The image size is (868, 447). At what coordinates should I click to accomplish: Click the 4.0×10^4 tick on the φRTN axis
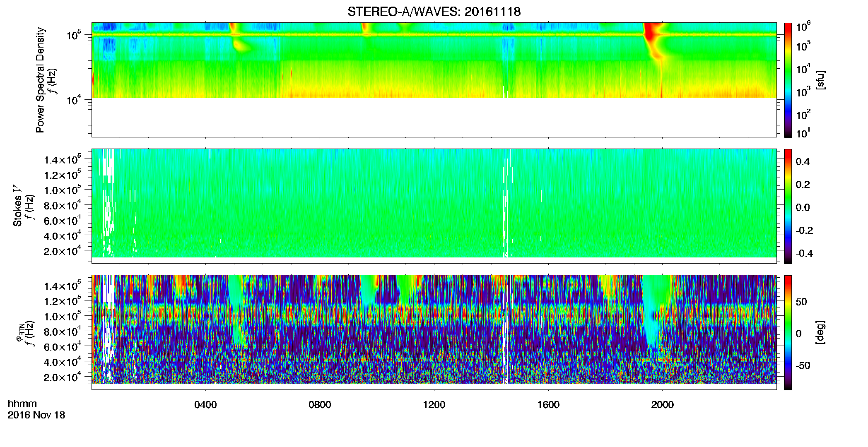click(63, 362)
